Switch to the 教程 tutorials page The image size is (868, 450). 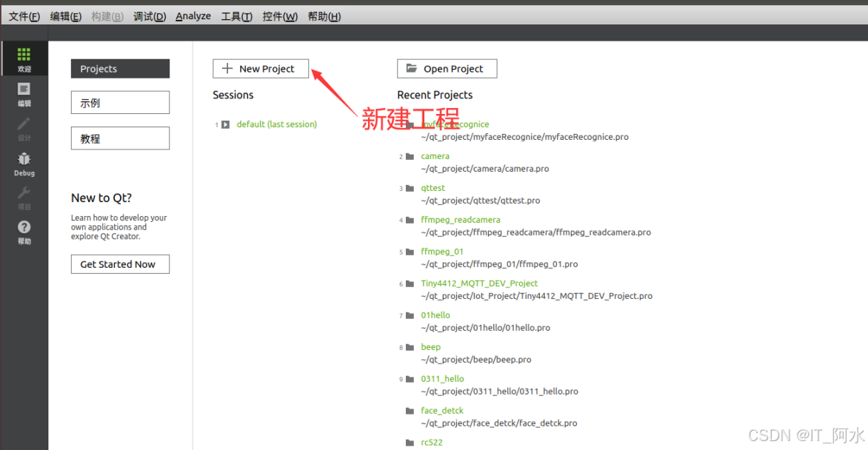coord(120,138)
